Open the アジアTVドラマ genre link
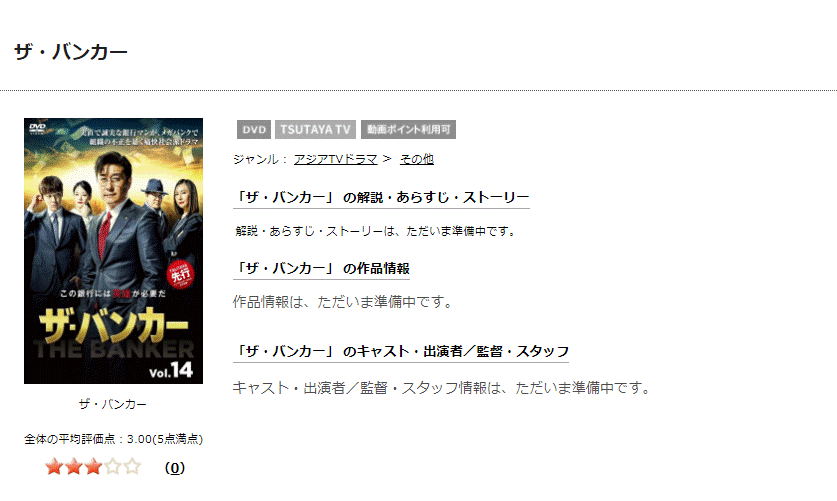Screen dimensions: 837x501 point(336,159)
